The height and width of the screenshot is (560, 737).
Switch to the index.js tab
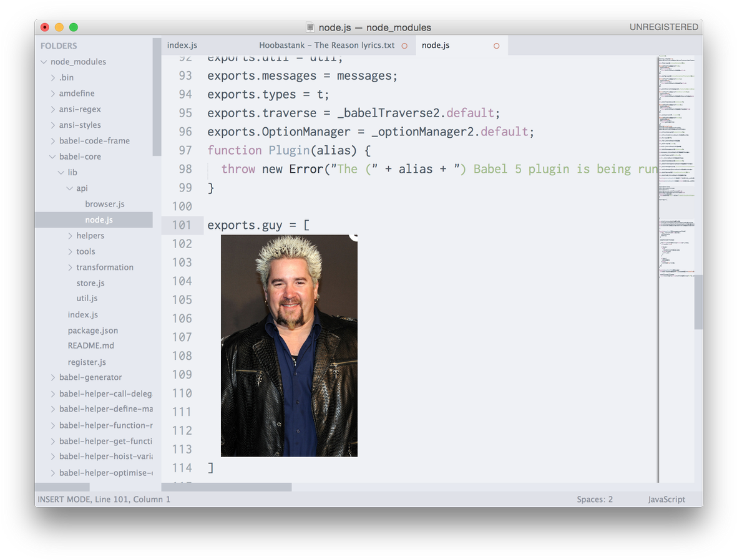click(x=182, y=45)
